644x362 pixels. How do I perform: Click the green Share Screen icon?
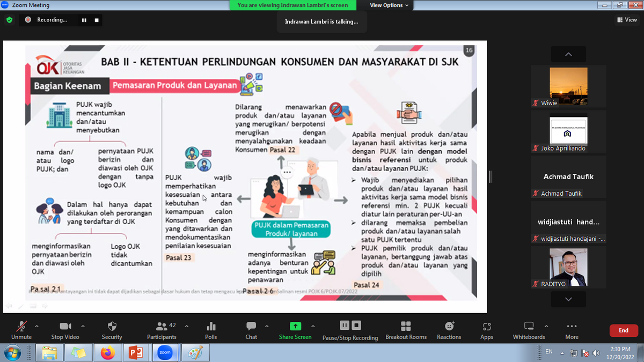(x=295, y=327)
